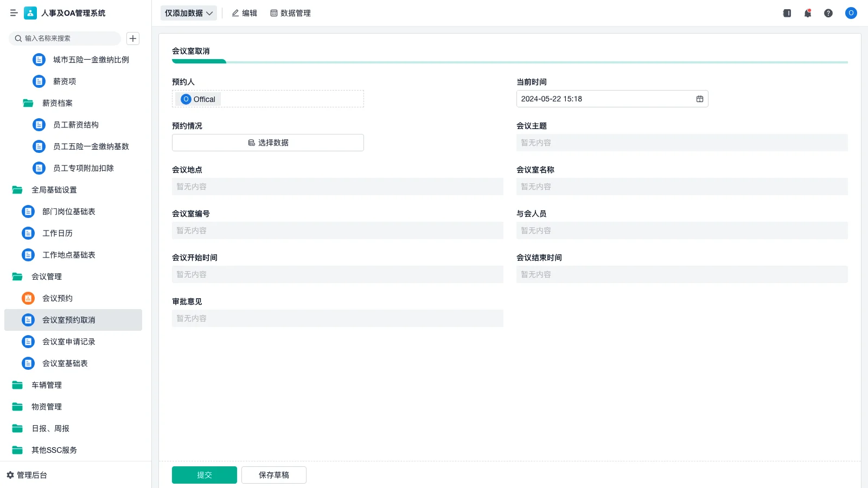Collapse the 会议管理 folder
Screen dimensions: 868x488
pyautogui.click(x=46, y=277)
